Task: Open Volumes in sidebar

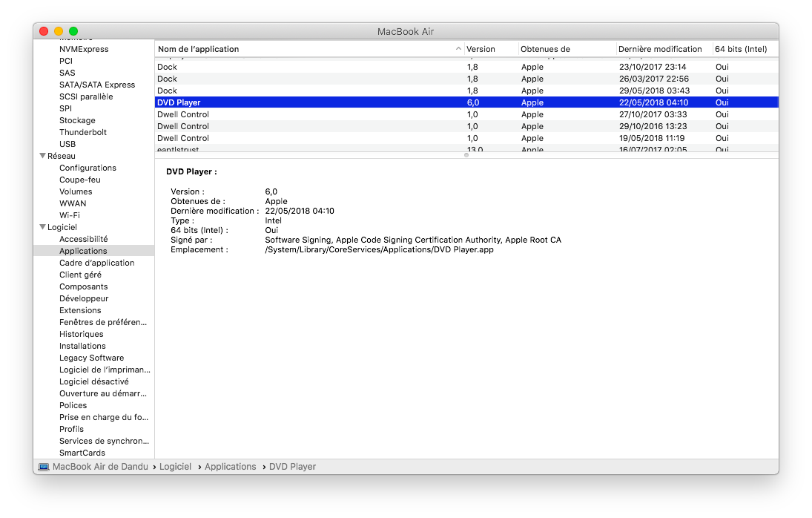Action: pyautogui.click(x=76, y=191)
